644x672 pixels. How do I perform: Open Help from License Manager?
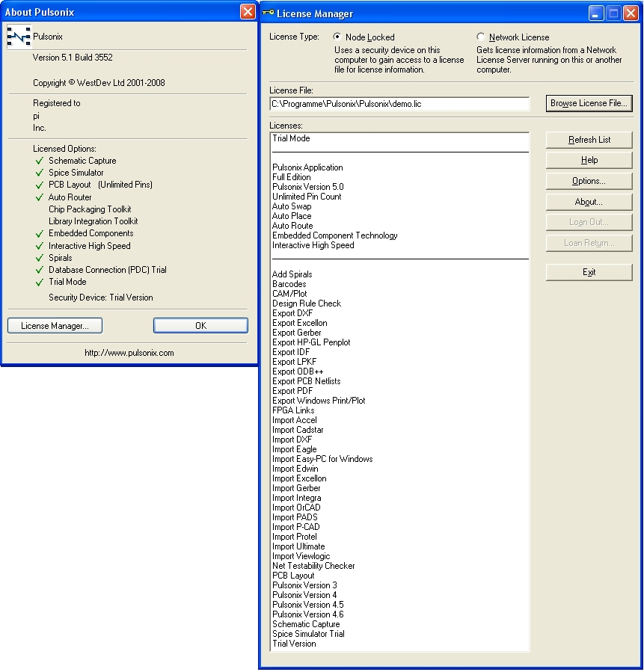[x=589, y=160]
